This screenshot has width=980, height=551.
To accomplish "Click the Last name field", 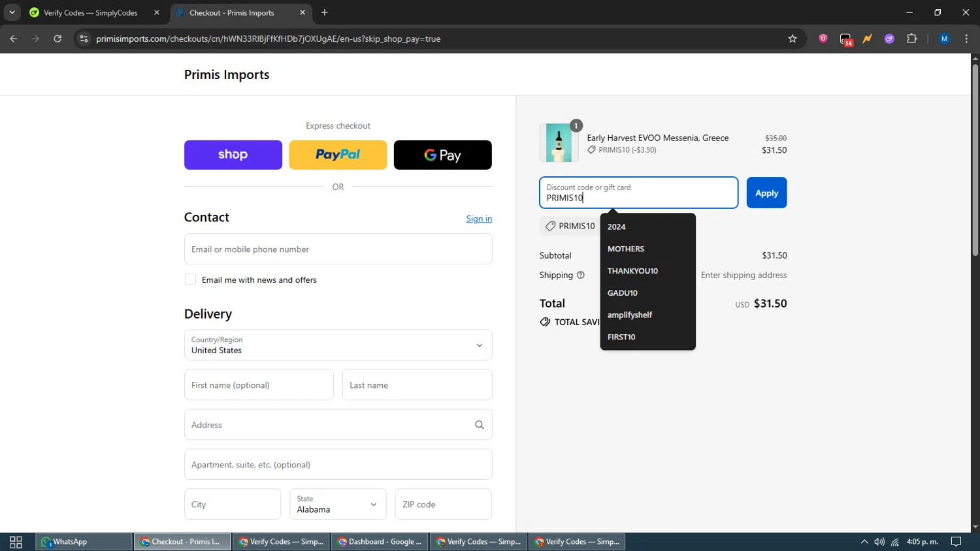I will click(417, 385).
